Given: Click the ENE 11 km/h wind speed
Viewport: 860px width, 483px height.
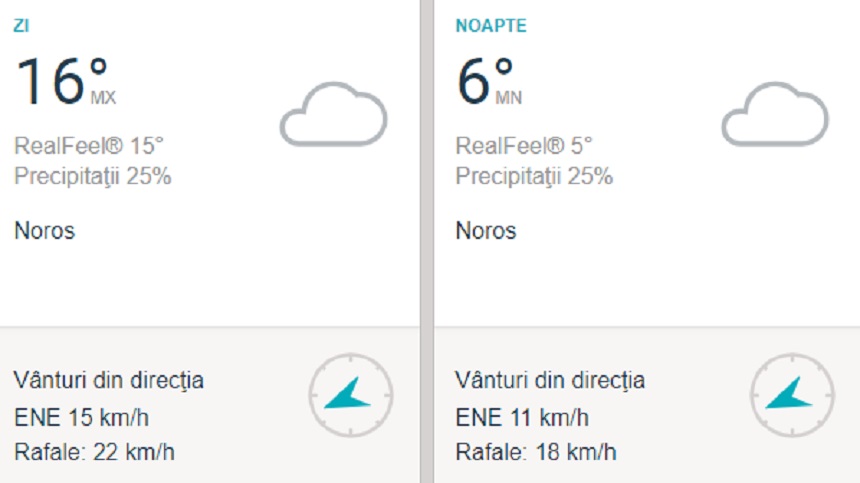Looking at the screenshot, I should (522, 417).
